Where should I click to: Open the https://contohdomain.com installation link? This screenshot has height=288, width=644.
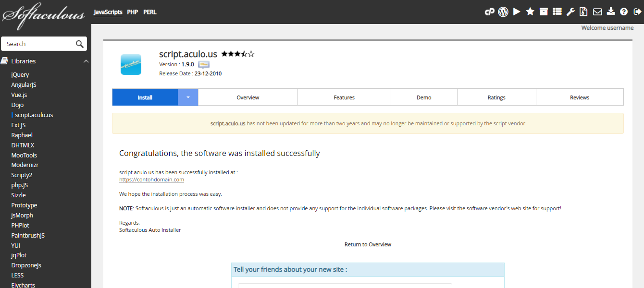(x=151, y=180)
